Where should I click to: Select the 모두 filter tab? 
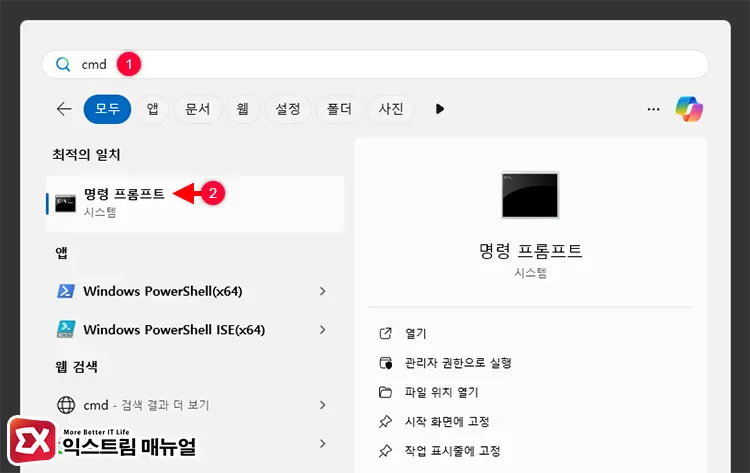[107, 109]
